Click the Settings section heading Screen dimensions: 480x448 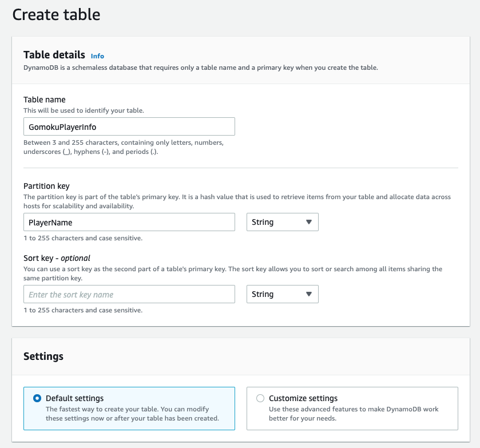(43, 356)
